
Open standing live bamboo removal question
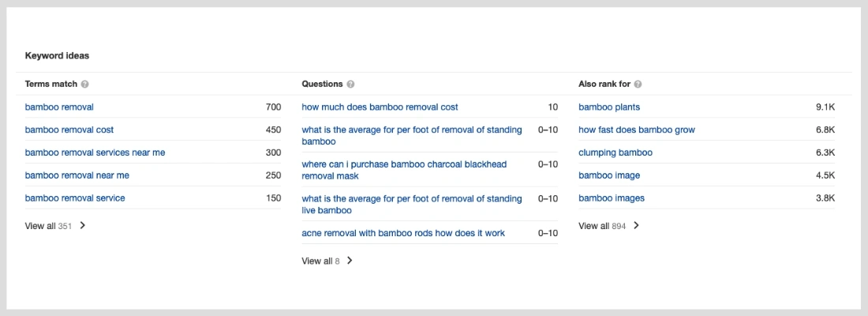(x=412, y=205)
